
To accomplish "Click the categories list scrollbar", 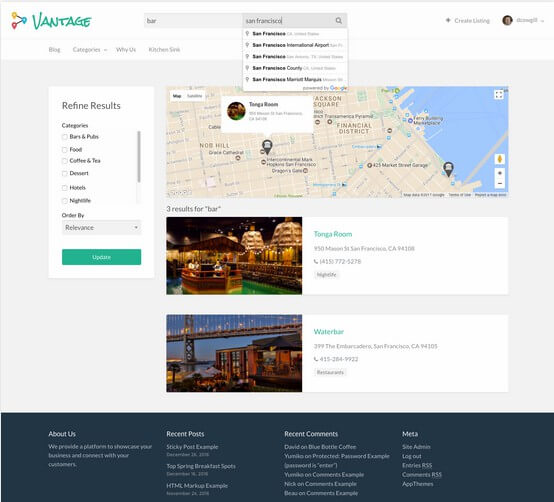I will point(139,156).
